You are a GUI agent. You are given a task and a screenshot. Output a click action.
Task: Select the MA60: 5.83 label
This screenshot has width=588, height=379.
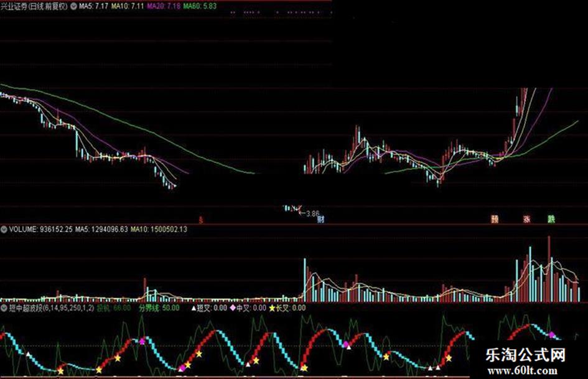200,6
